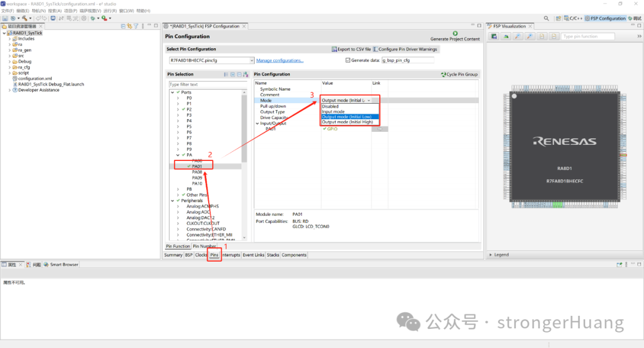Choose Input mode from Mode list
This screenshot has height=348, width=644.
[x=333, y=111]
